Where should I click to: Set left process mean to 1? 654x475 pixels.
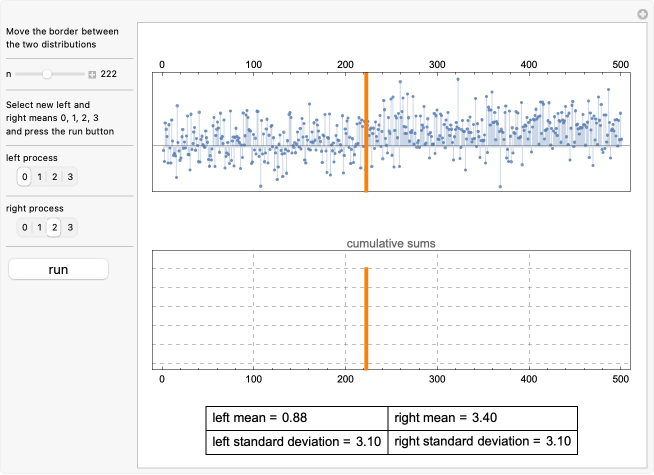(40, 177)
